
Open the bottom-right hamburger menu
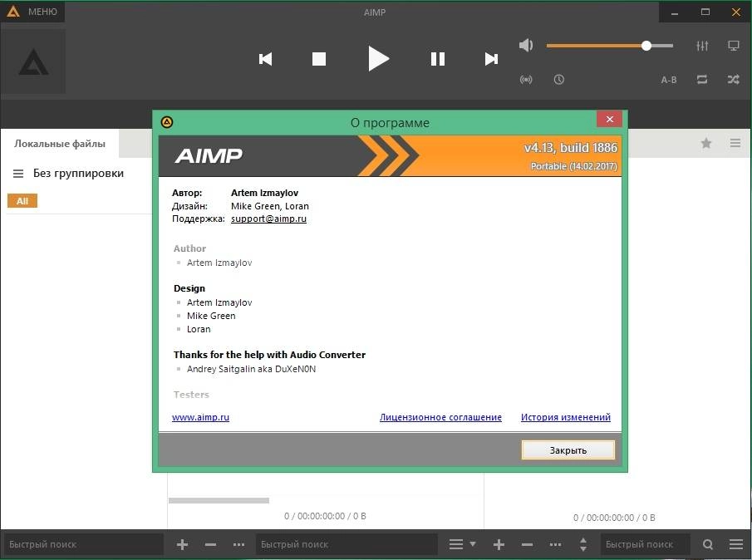pyautogui.click(x=736, y=544)
